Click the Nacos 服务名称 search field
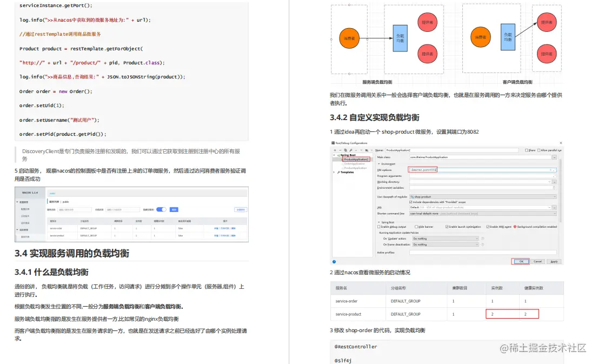 [75, 209]
